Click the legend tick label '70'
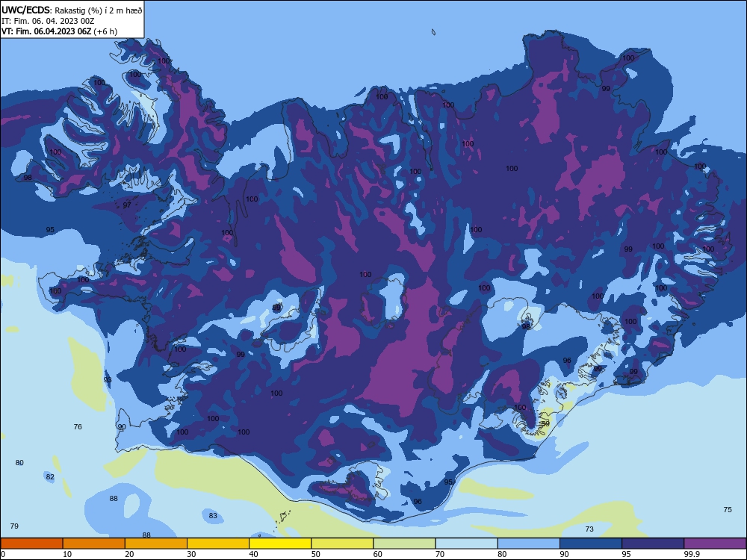The width and height of the screenshot is (747, 560). 440,554
